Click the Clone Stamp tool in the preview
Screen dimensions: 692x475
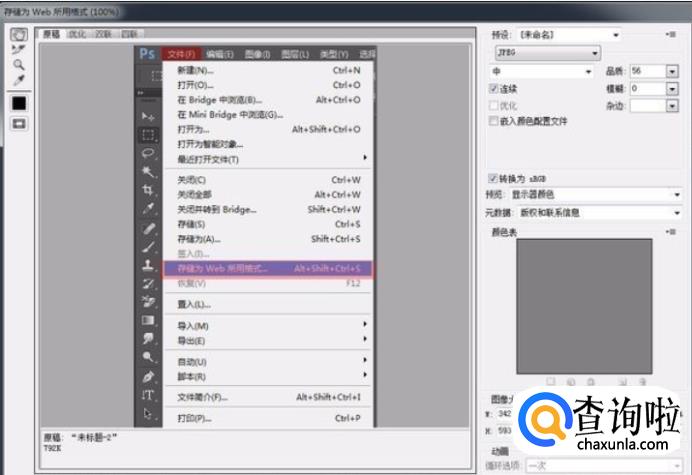tap(148, 265)
